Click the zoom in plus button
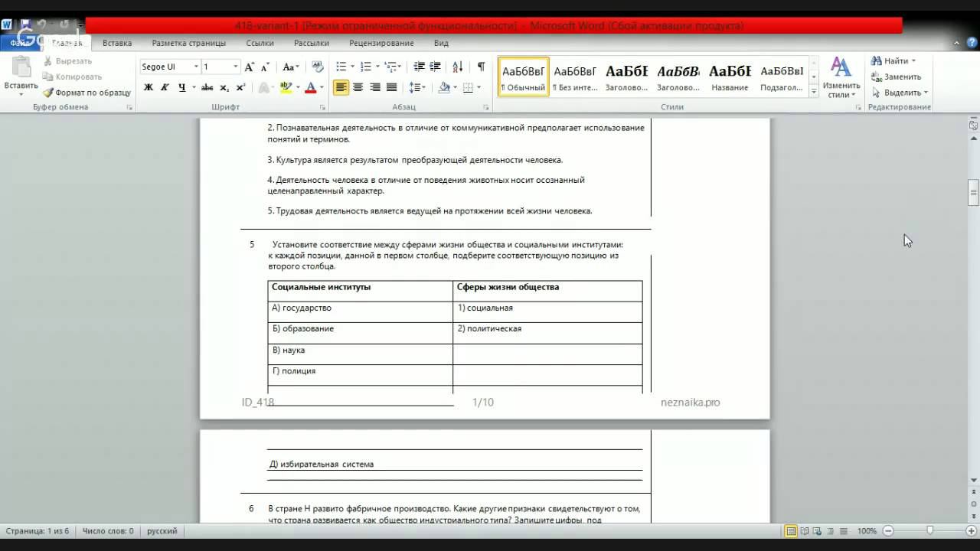Image resolution: width=980 pixels, height=551 pixels. click(971, 531)
